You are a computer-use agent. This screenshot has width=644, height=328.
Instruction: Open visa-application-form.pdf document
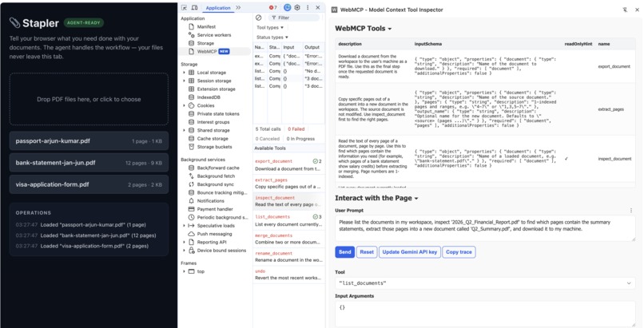89,184
